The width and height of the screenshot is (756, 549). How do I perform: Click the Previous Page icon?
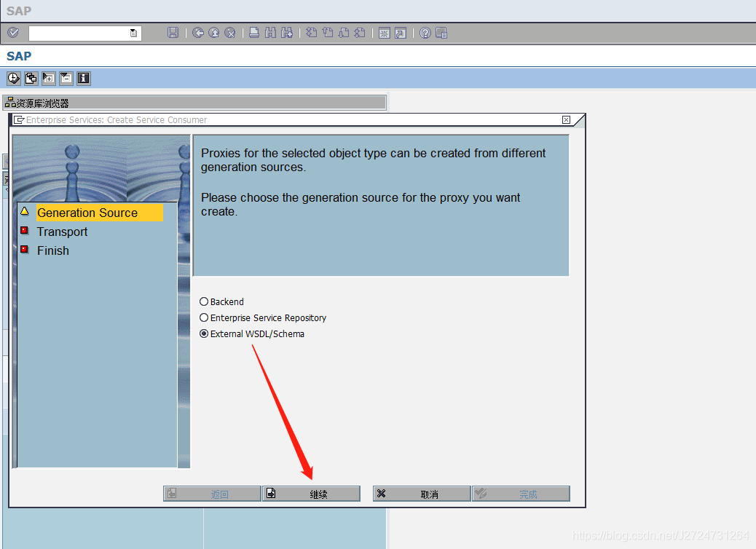[328, 33]
